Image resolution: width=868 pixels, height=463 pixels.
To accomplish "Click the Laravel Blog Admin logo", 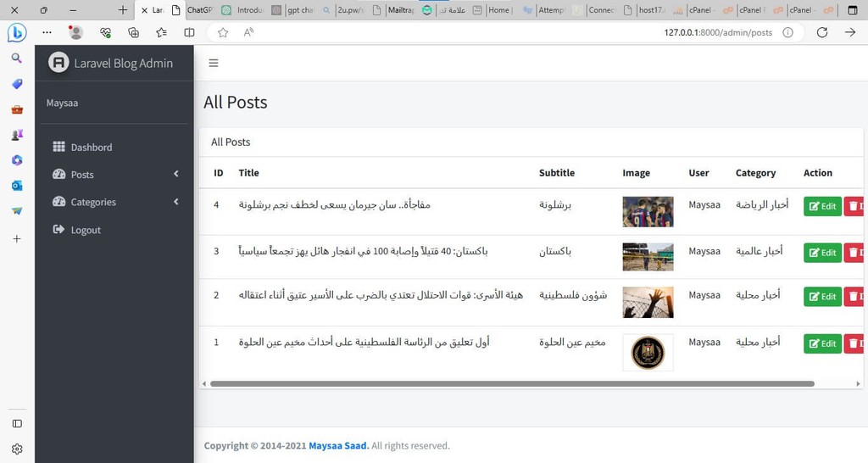I will click(58, 63).
